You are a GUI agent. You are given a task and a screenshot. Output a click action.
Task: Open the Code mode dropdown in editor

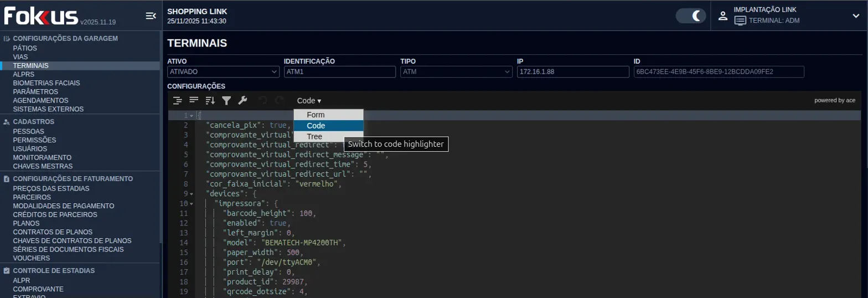[x=308, y=101]
